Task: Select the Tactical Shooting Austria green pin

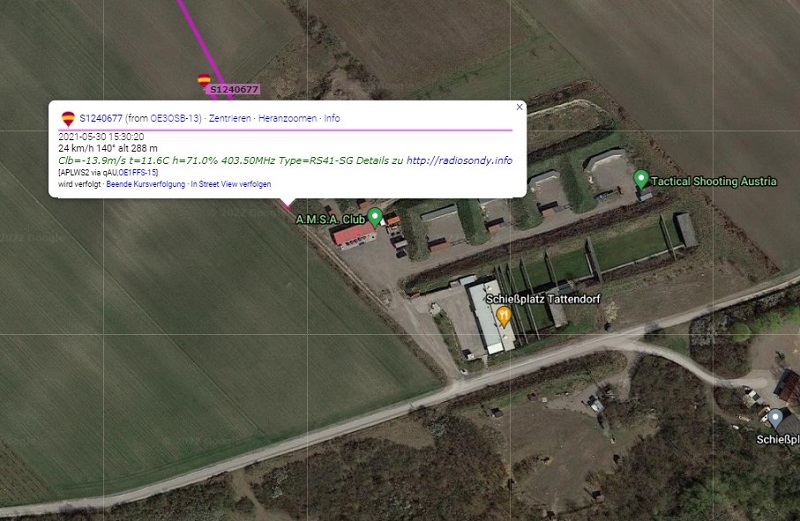Action: pos(641,180)
